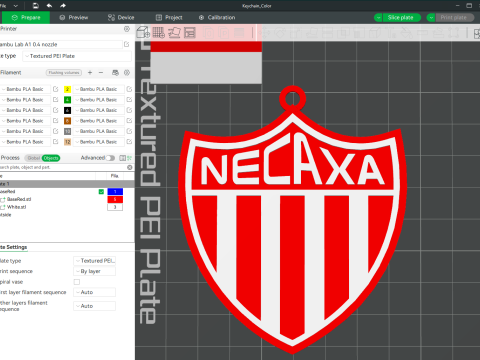Screen dimensions: 480x360
Task: Open the Flushing volumes dialog
Action: (64, 72)
